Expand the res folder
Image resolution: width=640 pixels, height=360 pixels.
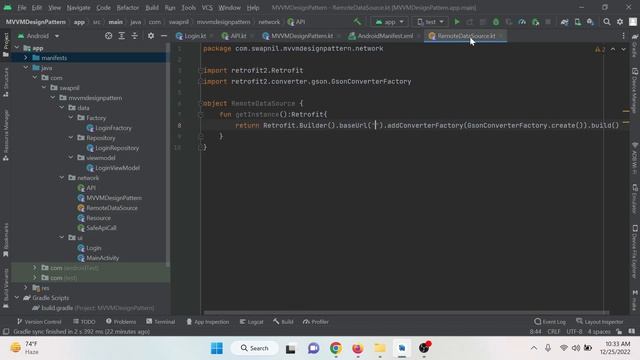[26, 287]
